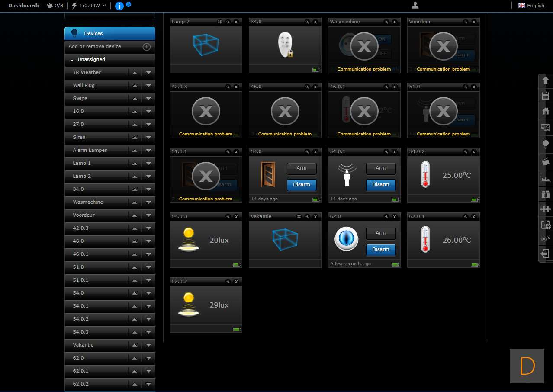
Task: Open the bar chart statistics icon
Action: coord(545,178)
